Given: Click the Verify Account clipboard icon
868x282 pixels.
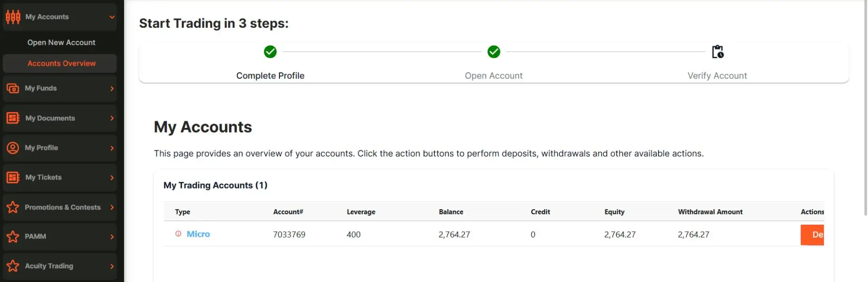Looking at the screenshot, I should tap(717, 52).
